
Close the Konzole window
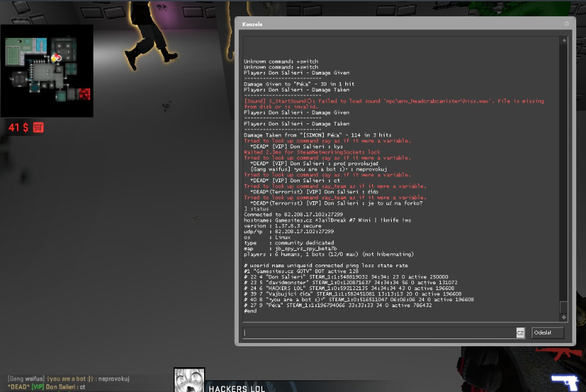[567, 24]
